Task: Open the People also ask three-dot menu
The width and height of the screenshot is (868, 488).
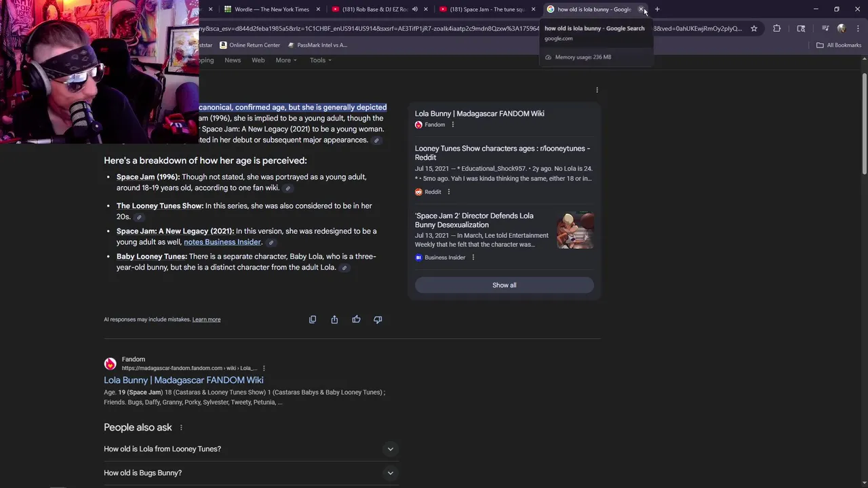Action: click(x=181, y=428)
